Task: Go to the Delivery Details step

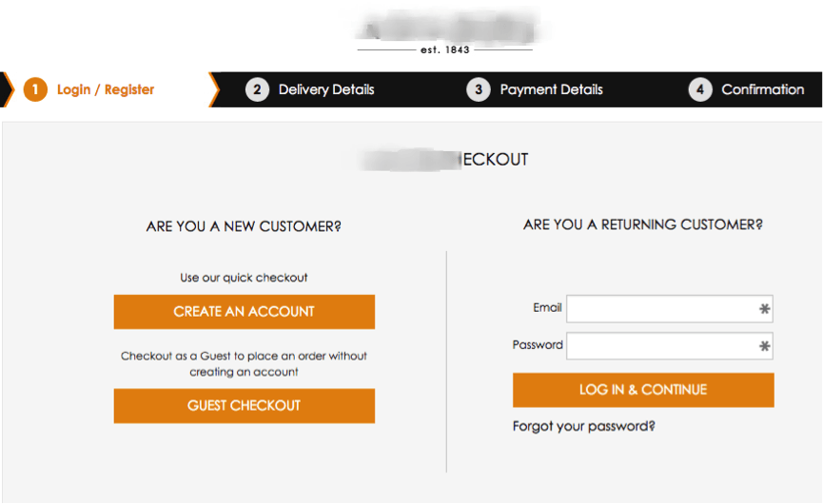Action: (x=326, y=89)
